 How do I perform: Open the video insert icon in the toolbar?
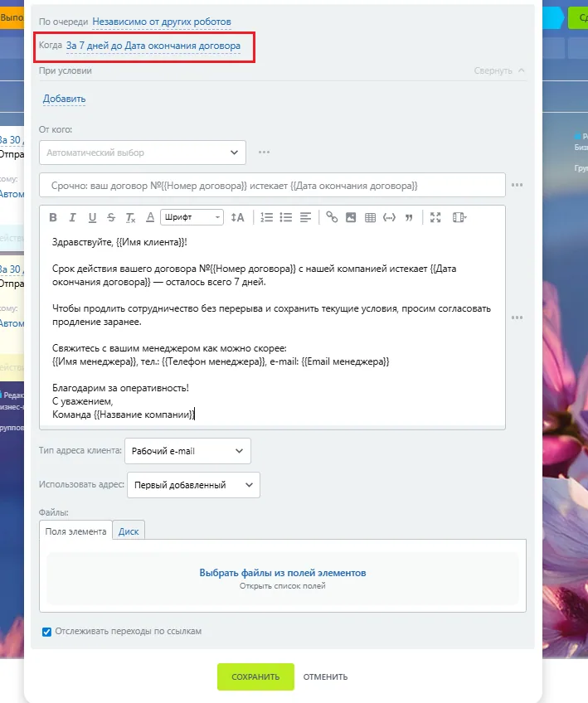(x=459, y=217)
